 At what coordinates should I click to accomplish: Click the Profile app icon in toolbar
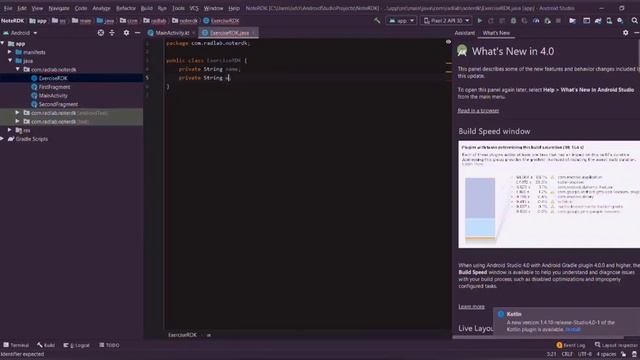536,20
